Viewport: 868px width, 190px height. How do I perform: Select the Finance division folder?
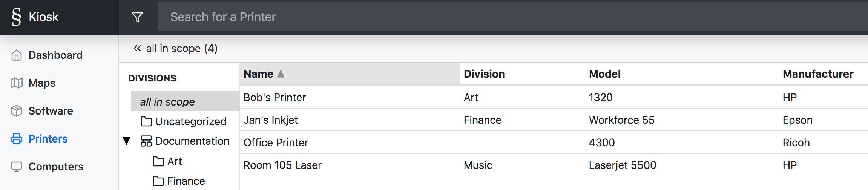pyautogui.click(x=179, y=181)
